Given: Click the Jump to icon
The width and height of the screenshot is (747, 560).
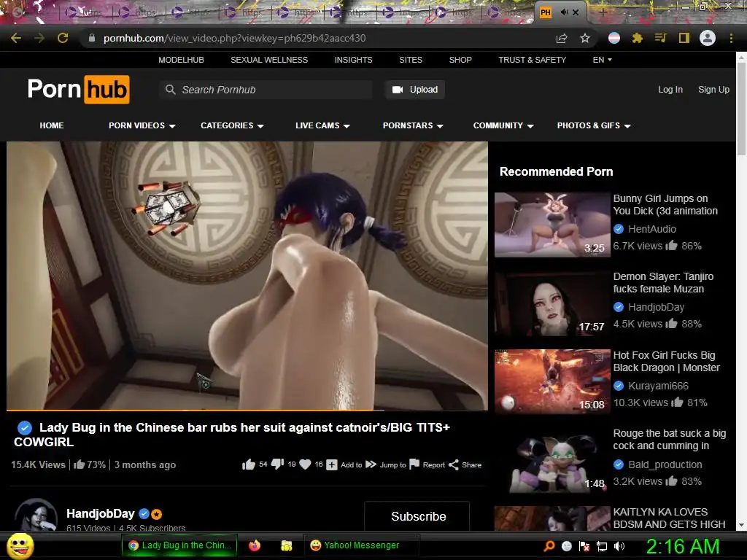Looking at the screenshot, I should pyautogui.click(x=371, y=464).
